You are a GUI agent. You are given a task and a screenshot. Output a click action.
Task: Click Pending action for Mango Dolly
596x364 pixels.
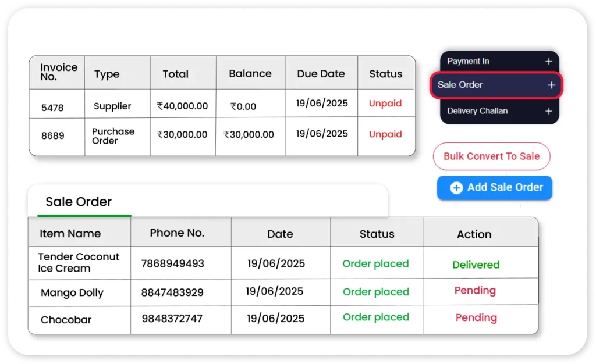pos(475,291)
